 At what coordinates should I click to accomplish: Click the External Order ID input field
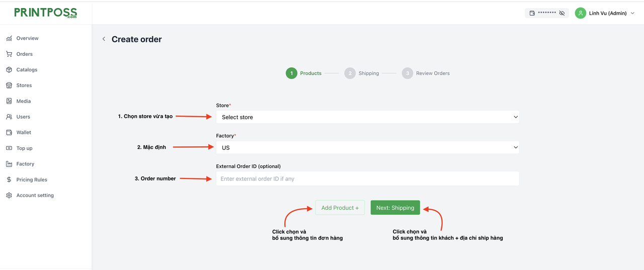367,178
